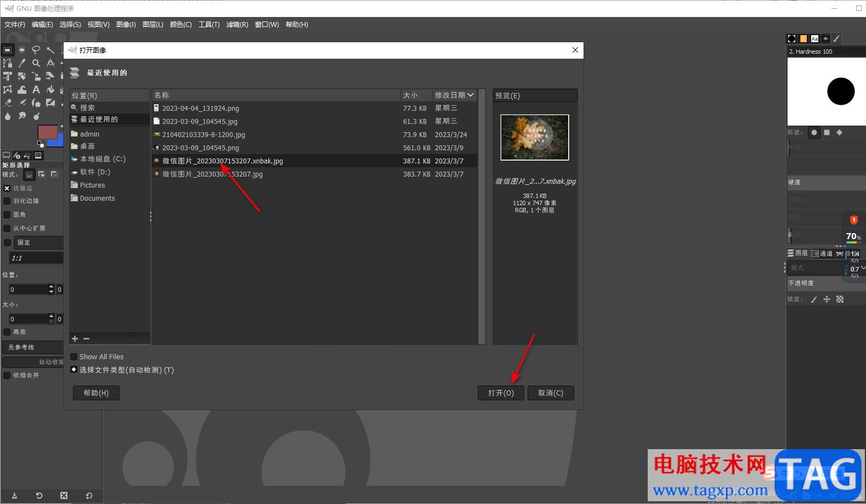Open the Edit menu (编辑)

pos(42,25)
